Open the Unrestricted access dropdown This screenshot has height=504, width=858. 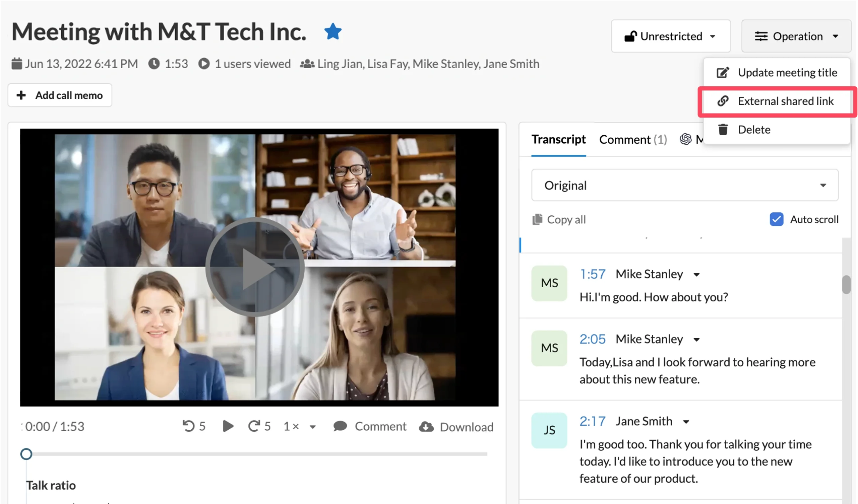[x=670, y=36]
